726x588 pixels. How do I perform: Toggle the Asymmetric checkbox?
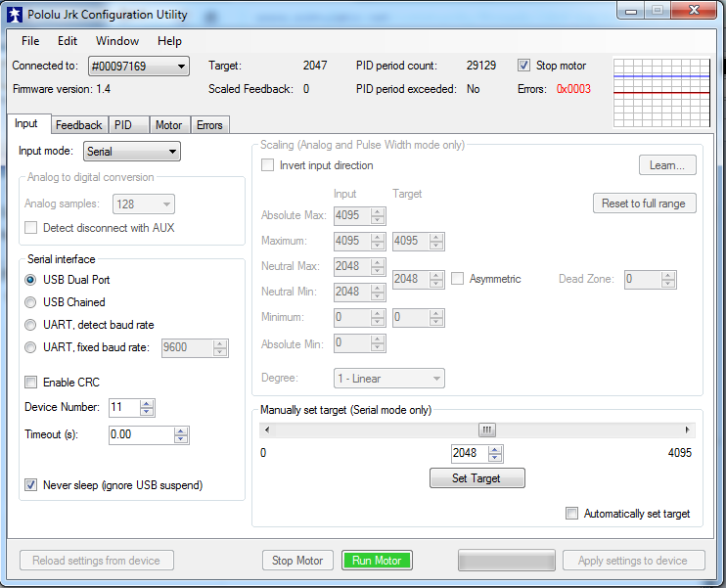coord(458,279)
